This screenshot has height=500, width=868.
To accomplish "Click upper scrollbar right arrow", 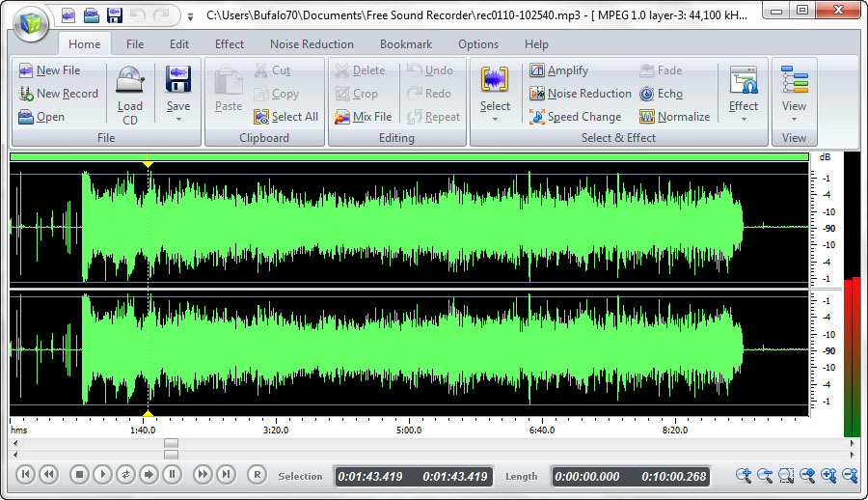I will 852,443.
